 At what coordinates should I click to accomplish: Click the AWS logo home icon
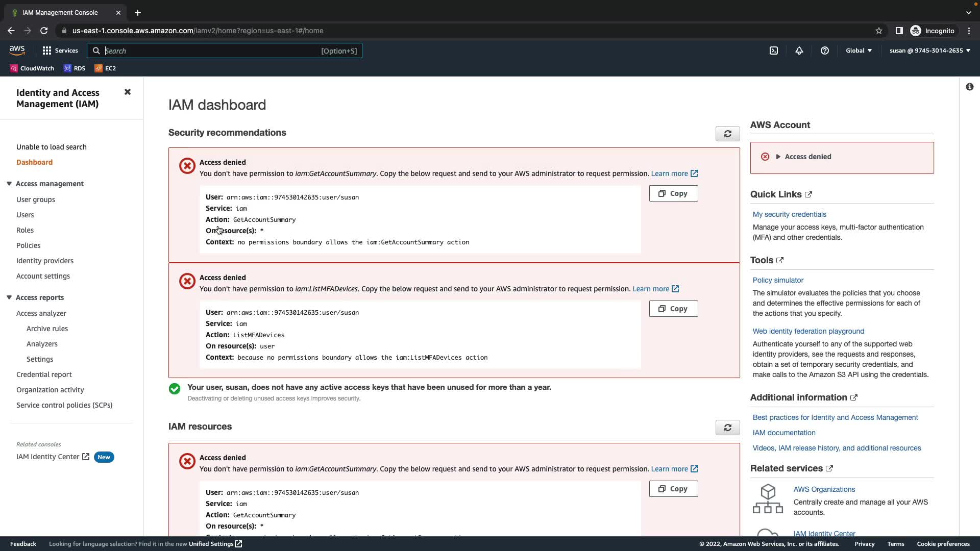coord(17,50)
